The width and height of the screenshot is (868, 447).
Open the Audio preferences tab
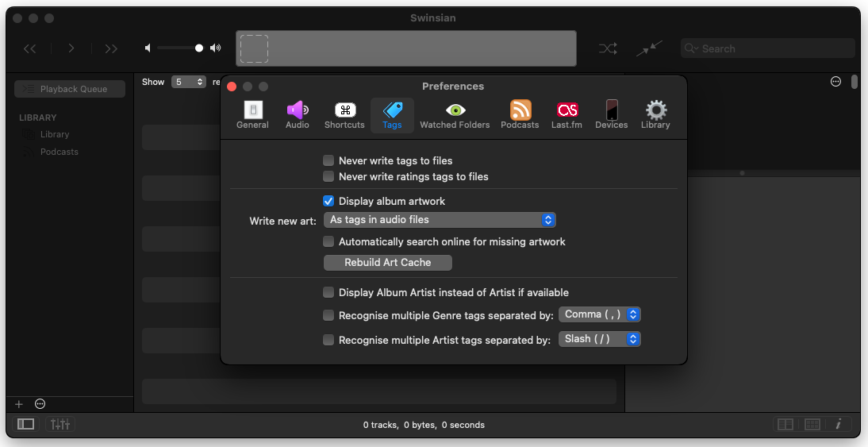click(x=298, y=115)
